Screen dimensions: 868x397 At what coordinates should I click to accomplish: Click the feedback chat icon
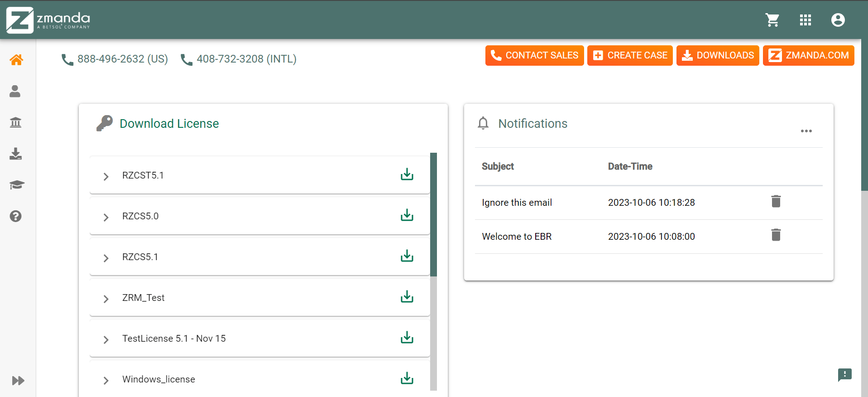pyautogui.click(x=845, y=375)
